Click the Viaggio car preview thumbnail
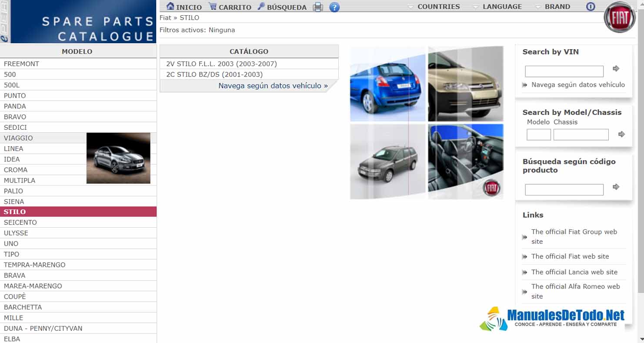 (118, 158)
